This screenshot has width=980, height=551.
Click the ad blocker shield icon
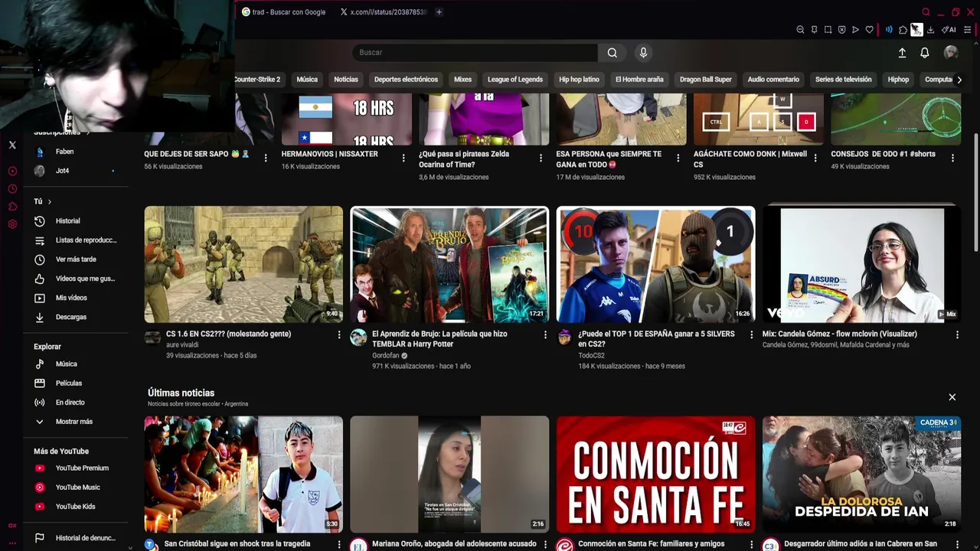tap(841, 30)
